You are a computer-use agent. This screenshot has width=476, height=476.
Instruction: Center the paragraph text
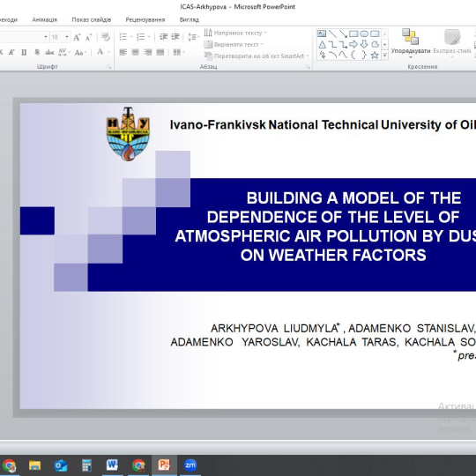tap(136, 52)
